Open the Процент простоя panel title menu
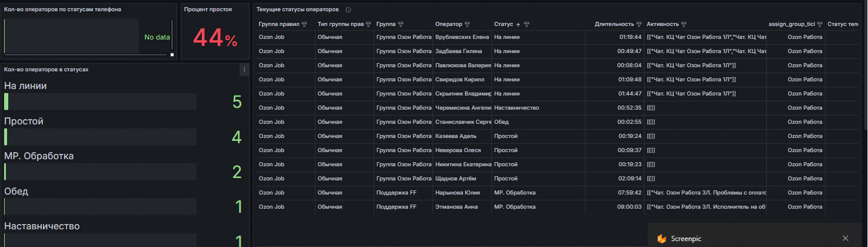 coord(208,10)
